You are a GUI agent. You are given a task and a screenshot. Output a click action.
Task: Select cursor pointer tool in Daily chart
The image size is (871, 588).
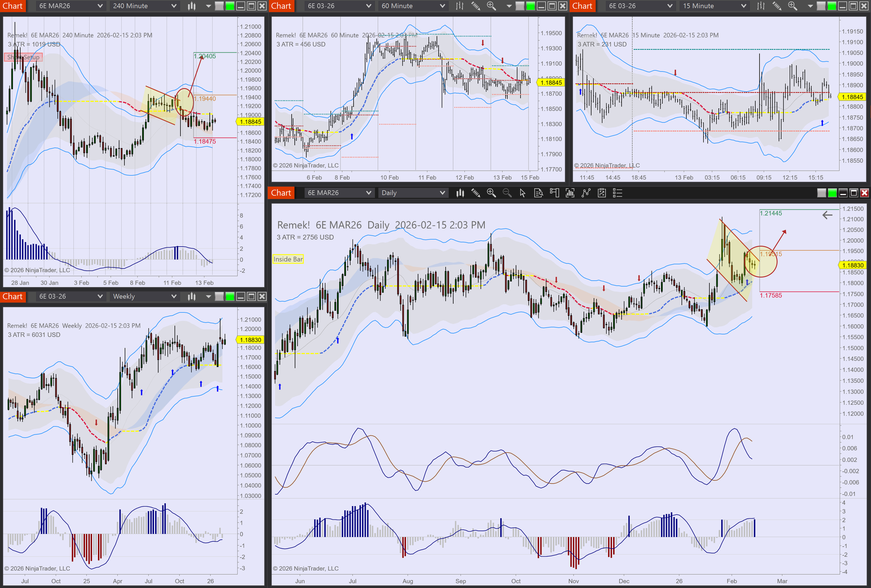tap(523, 193)
